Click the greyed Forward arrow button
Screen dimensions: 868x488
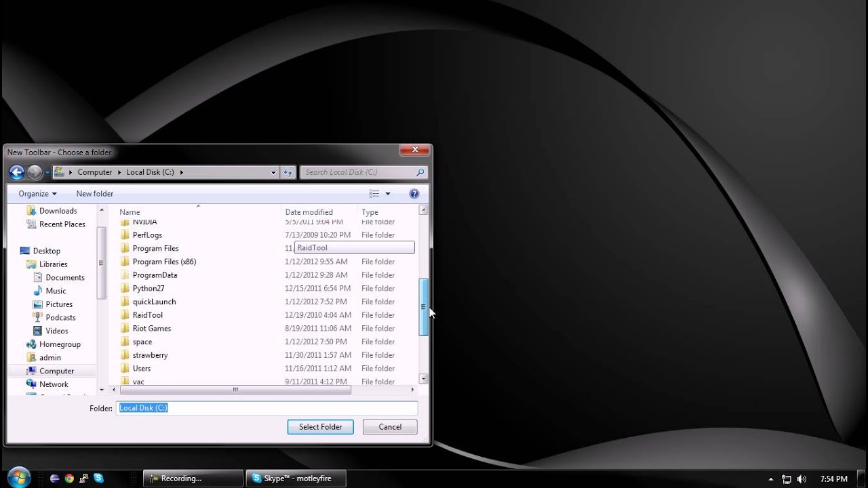pos(35,172)
